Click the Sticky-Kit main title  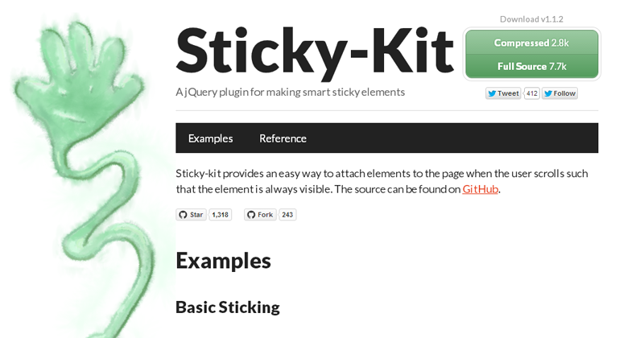314,50
